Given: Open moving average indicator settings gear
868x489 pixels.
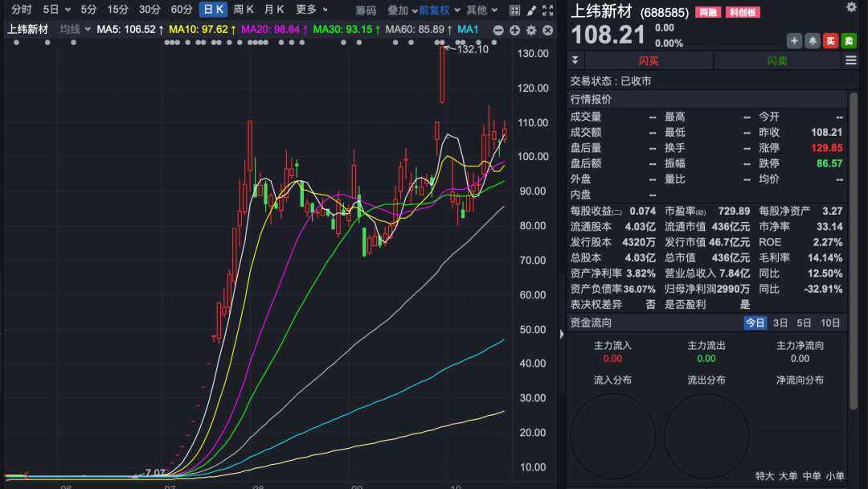Looking at the screenshot, I should (531, 30).
